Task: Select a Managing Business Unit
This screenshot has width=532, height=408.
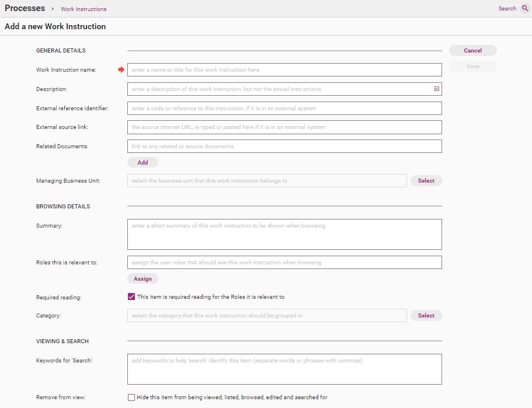Action: point(426,181)
